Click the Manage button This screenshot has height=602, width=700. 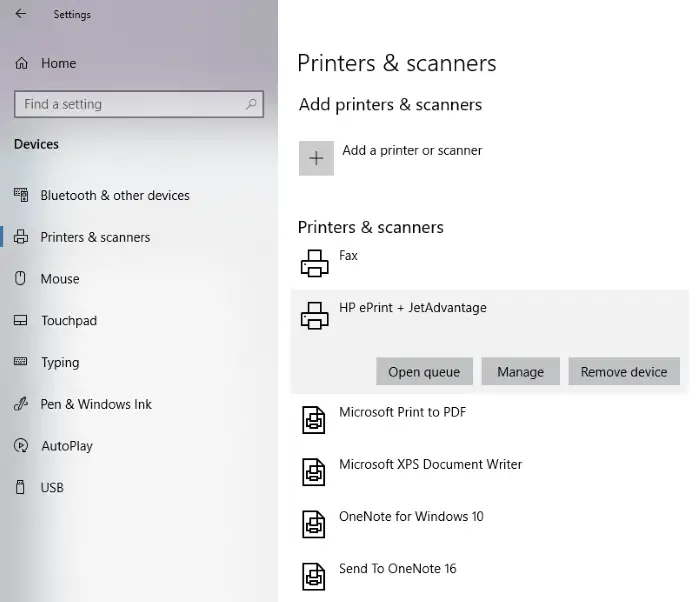click(521, 372)
